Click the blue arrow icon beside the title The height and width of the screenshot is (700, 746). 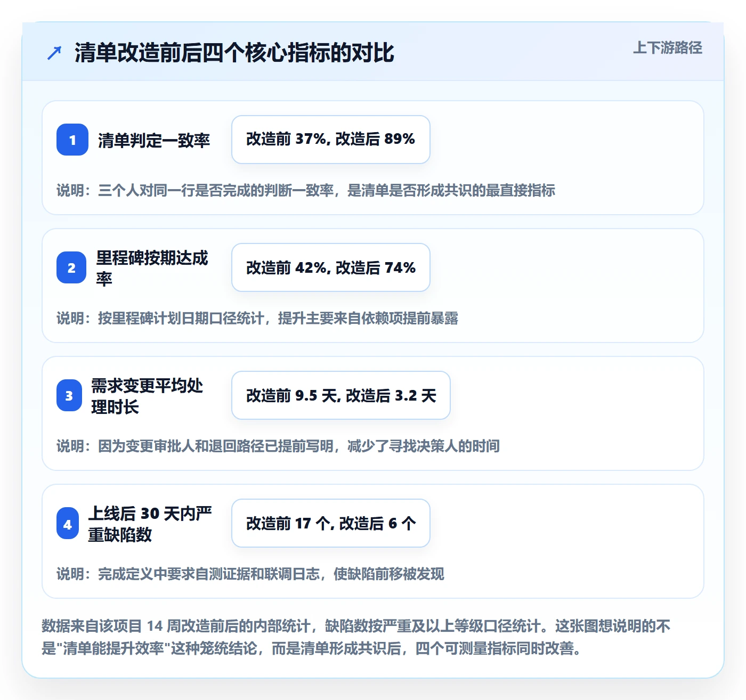[x=54, y=53]
